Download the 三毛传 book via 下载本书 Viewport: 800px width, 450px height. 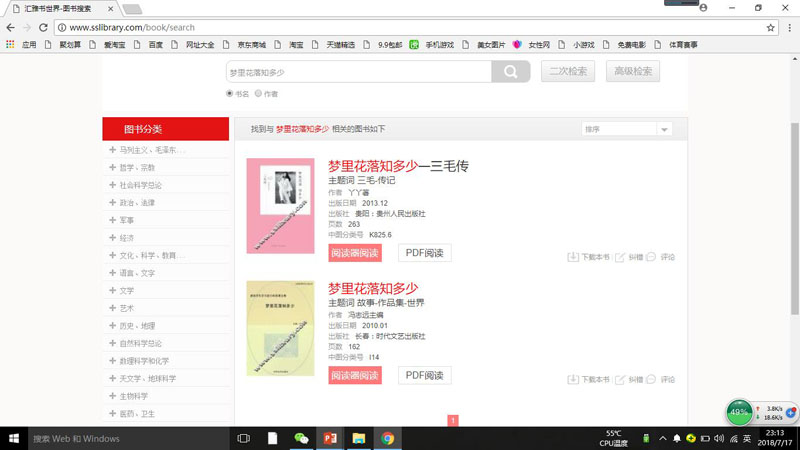coord(588,257)
